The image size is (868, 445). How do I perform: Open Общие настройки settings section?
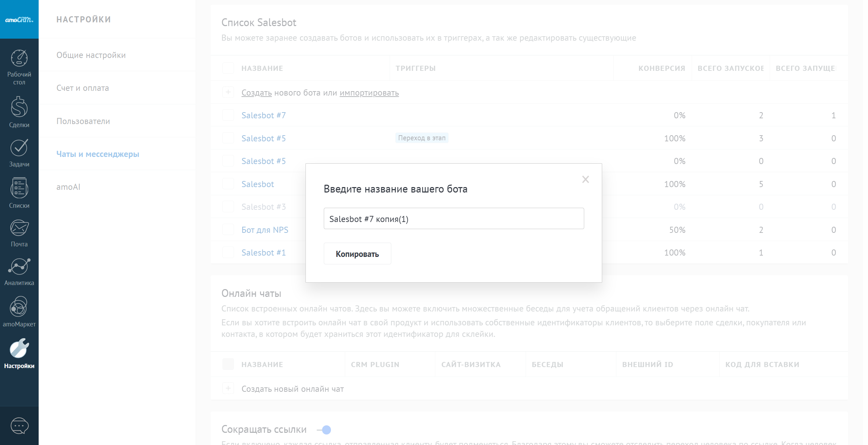91,55
